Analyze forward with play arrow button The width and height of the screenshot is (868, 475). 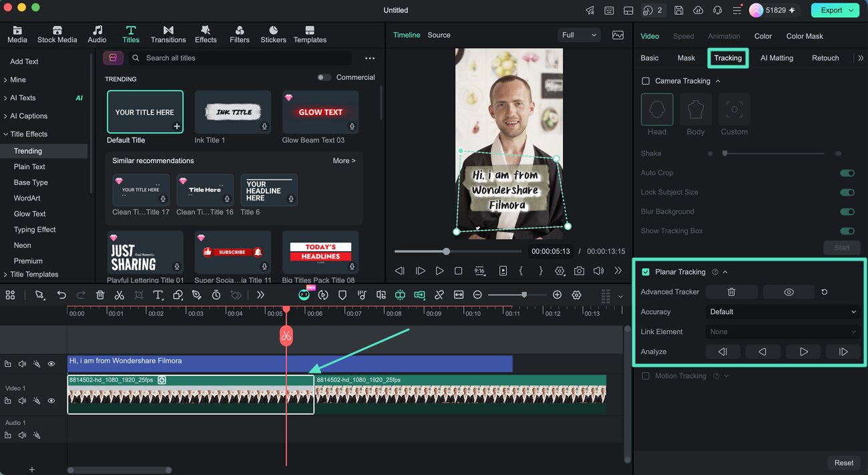(x=803, y=351)
